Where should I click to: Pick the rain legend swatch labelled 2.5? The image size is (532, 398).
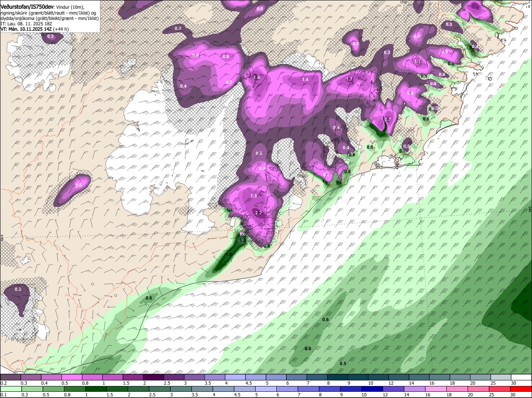tap(159, 388)
